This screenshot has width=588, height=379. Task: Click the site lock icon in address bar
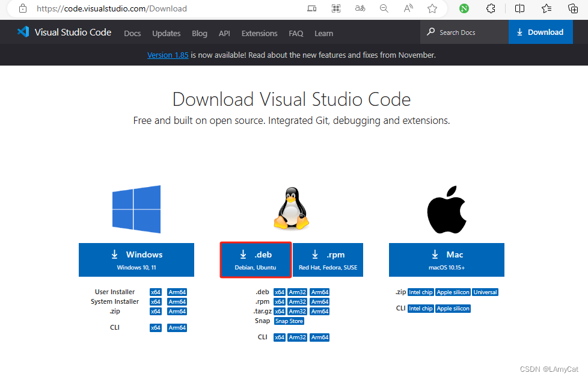[23, 8]
